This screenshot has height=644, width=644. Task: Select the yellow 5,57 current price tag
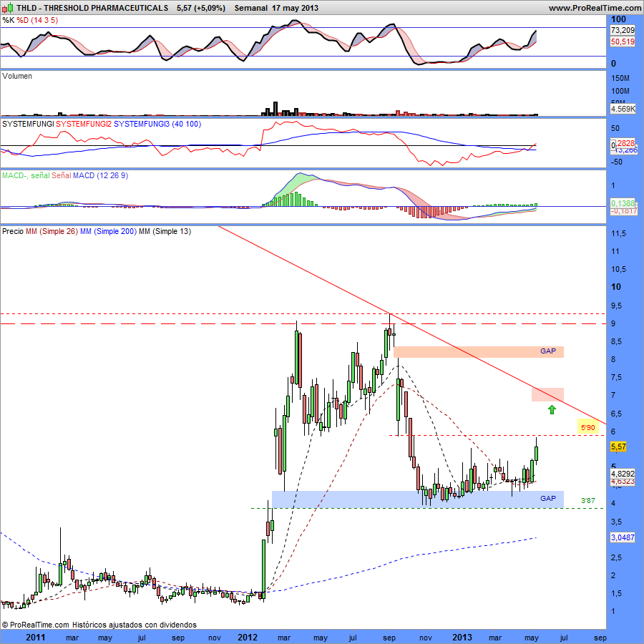click(618, 447)
